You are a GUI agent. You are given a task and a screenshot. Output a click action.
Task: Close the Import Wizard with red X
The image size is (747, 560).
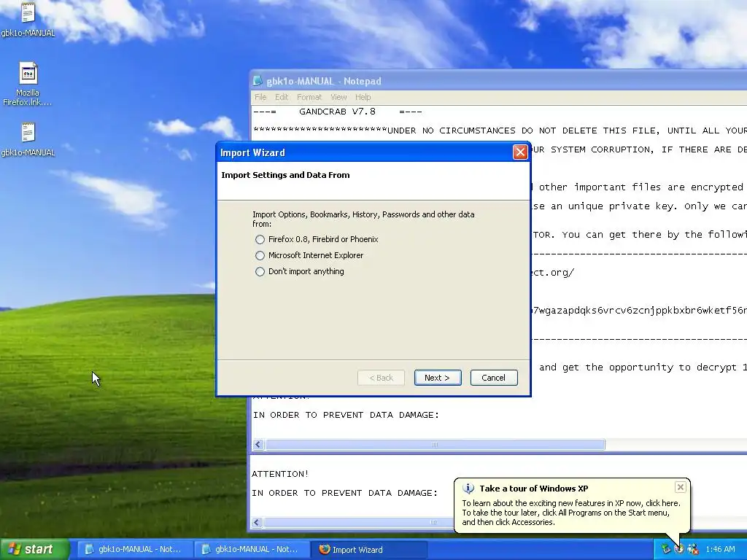click(x=519, y=152)
